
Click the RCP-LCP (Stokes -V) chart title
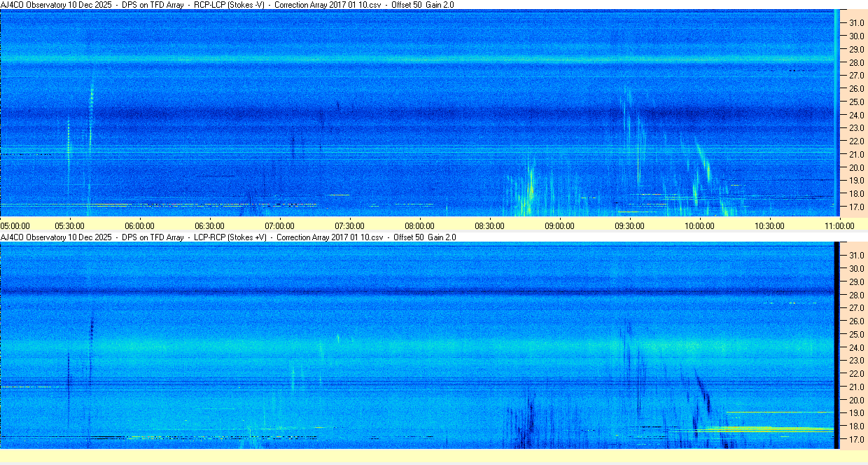pos(227,4)
